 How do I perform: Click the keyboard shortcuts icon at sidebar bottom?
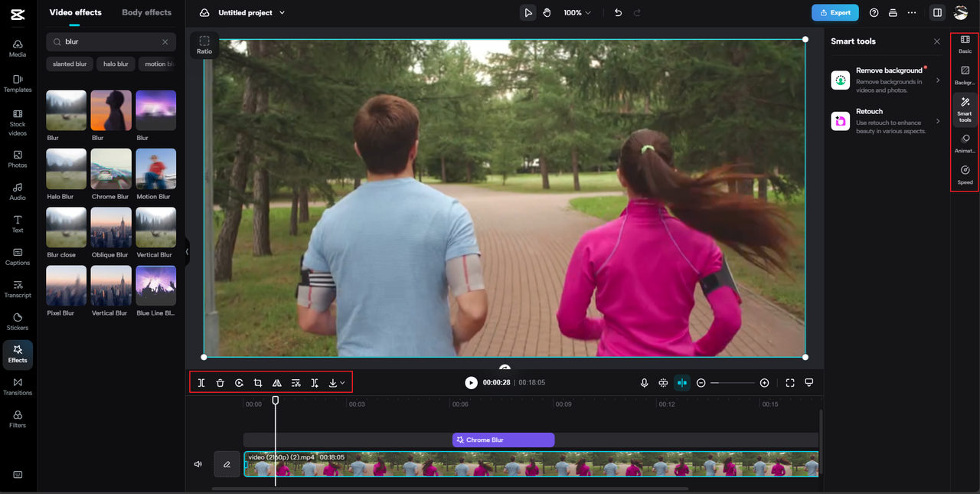pos(18,475)
